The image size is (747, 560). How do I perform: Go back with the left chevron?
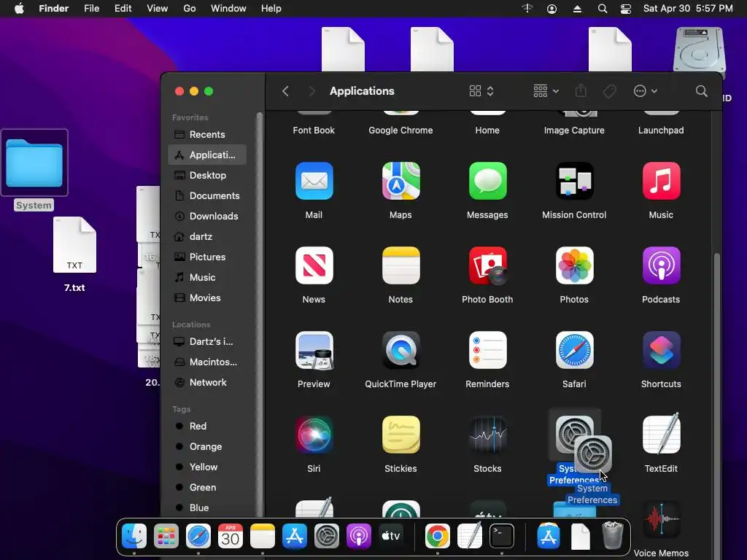pos(285,91)
